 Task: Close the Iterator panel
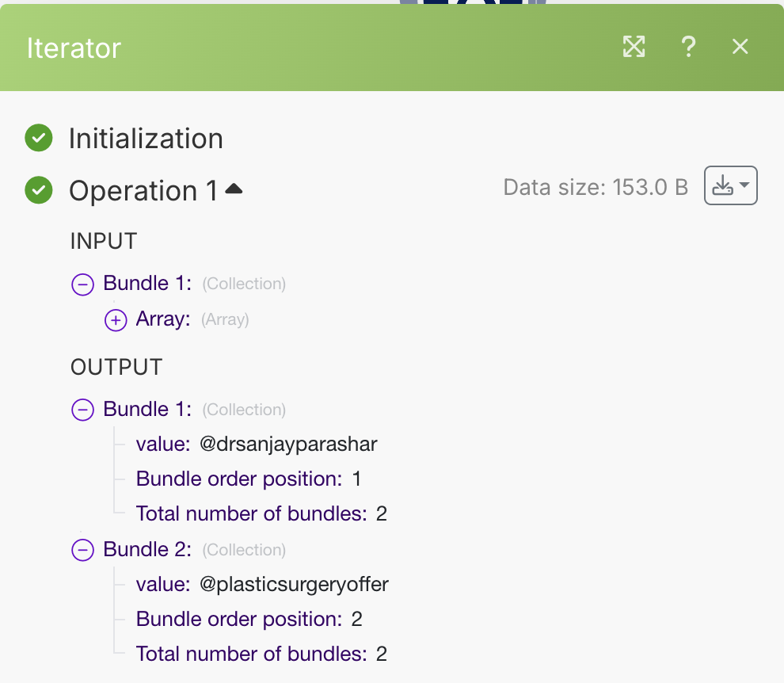point(740,48)
